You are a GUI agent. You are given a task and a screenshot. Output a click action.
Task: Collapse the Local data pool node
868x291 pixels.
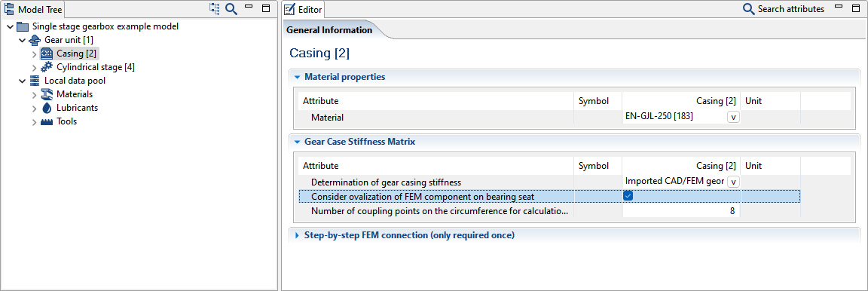(x=23, y=81)
